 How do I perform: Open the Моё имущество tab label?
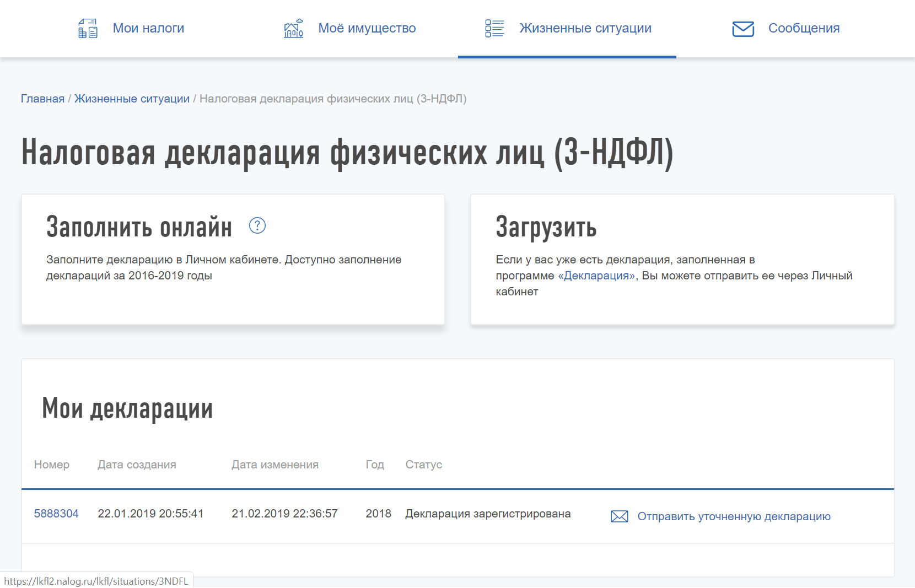(367, 28)
